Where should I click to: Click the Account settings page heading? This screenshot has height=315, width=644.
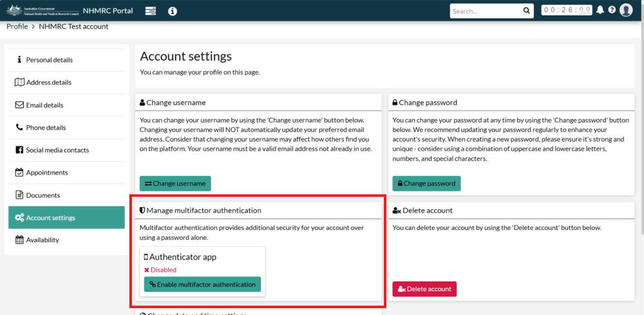(x=185, y=56)
